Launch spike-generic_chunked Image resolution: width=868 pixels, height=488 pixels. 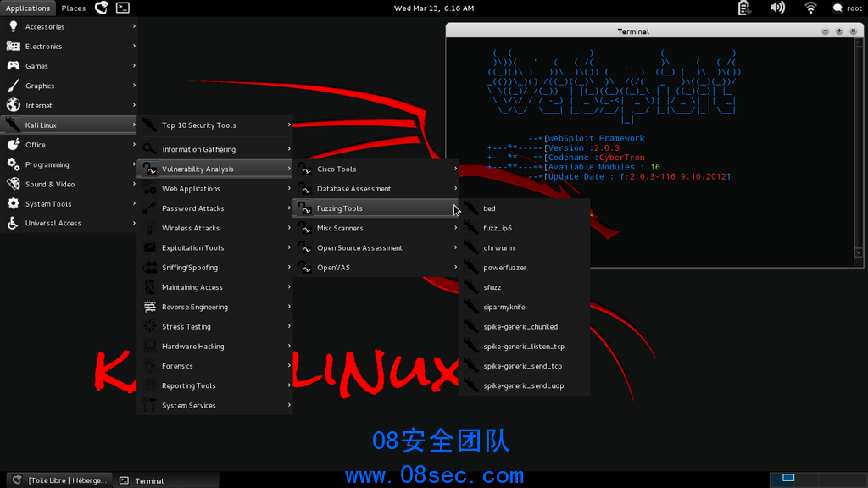pyautogui.click(x=524, y=326)
